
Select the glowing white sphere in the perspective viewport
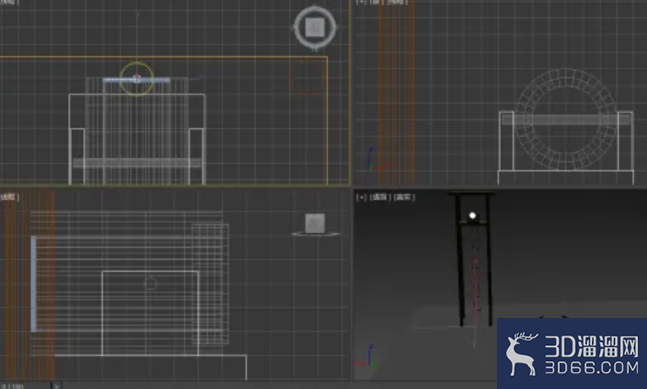pyautogui.click(x=472, y=215)
